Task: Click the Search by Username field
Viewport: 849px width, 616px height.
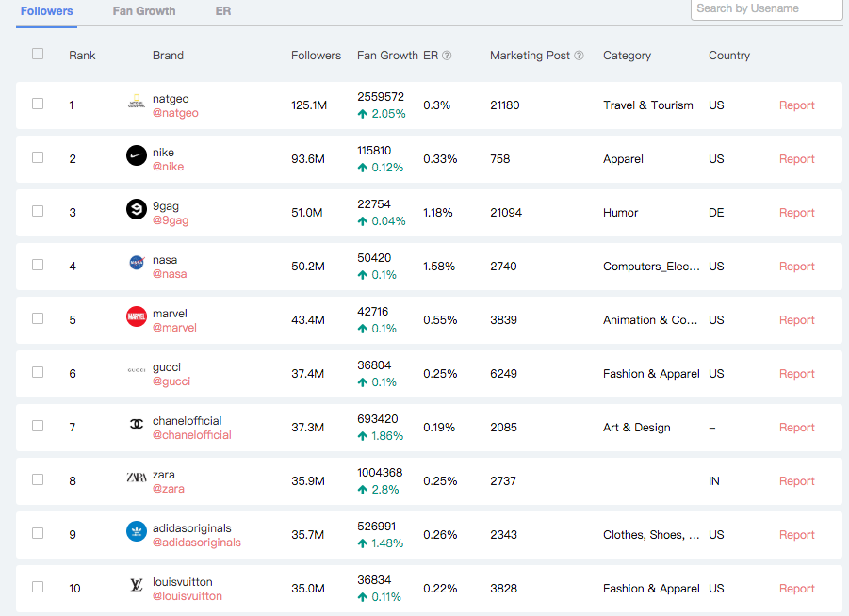Action: [766, 10]
